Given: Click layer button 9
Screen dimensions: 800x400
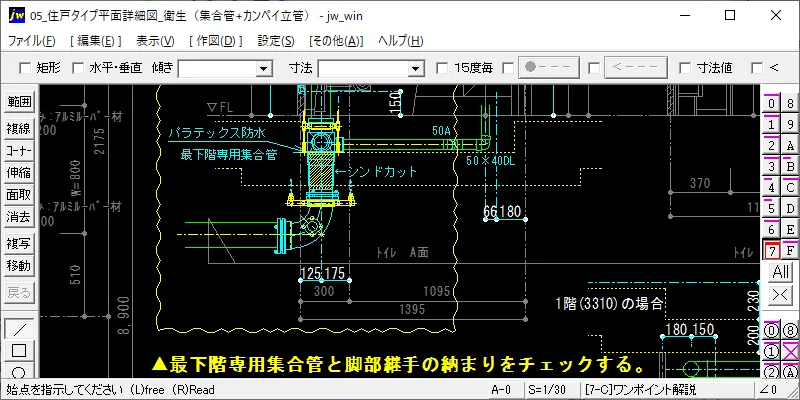Looking at the screenshot, I should pyautogui.click(x=790, y=125).
